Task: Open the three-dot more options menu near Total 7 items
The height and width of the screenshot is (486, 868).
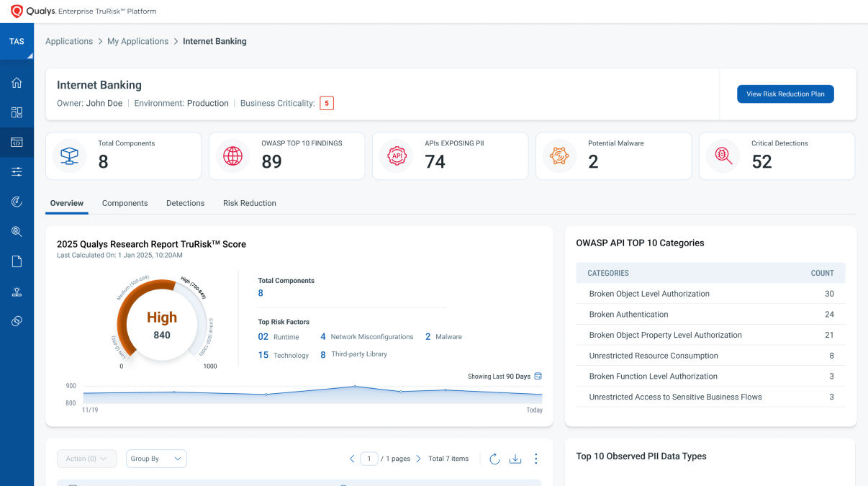Action: point(536,459)
